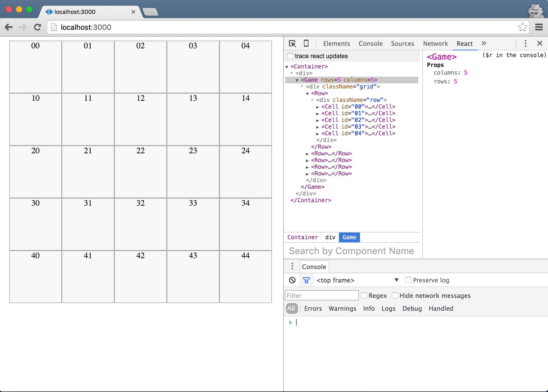This screenshot has height=392, width=548.
Task: Select Container in the breadcrumb bar
Action: click(303, 237)
